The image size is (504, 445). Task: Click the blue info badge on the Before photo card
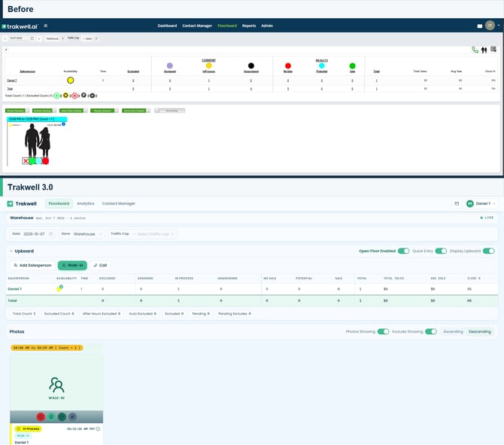point(64,124)
